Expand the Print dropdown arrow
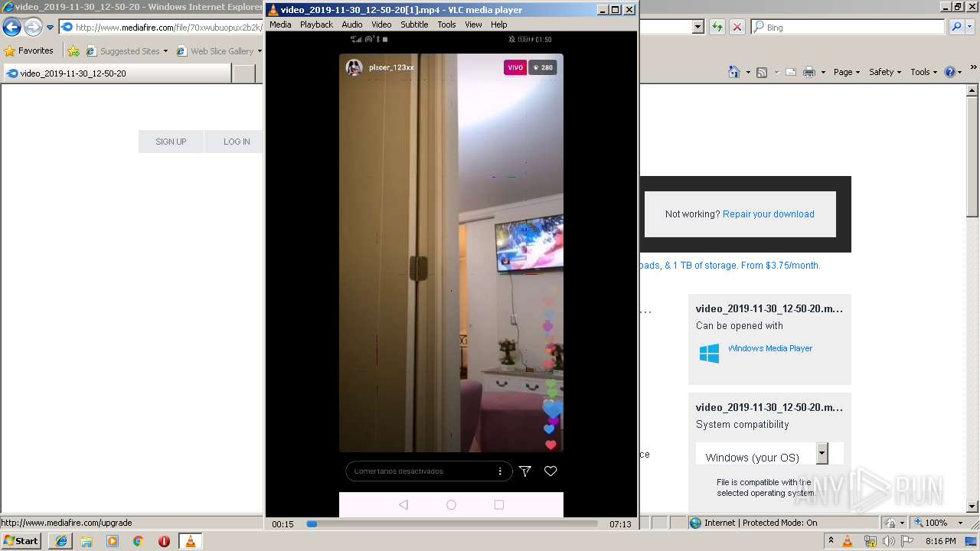The width and height of the screenshot is (980, 551). click(823, 72)
